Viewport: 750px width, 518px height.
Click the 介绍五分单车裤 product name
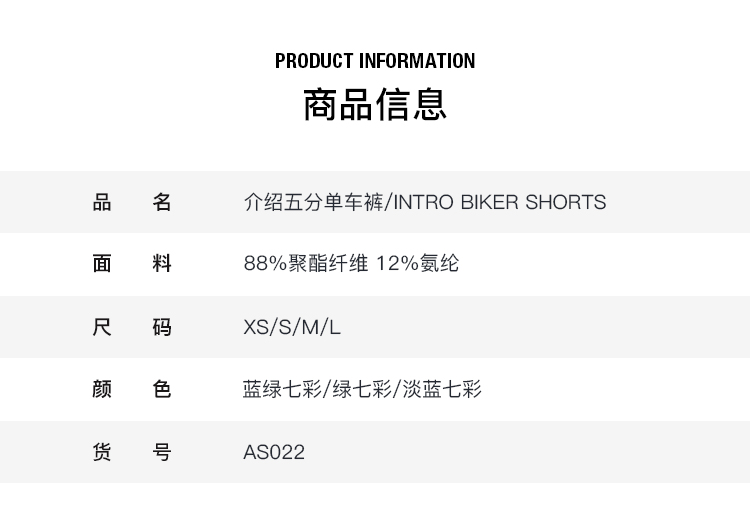coord(313,202)
